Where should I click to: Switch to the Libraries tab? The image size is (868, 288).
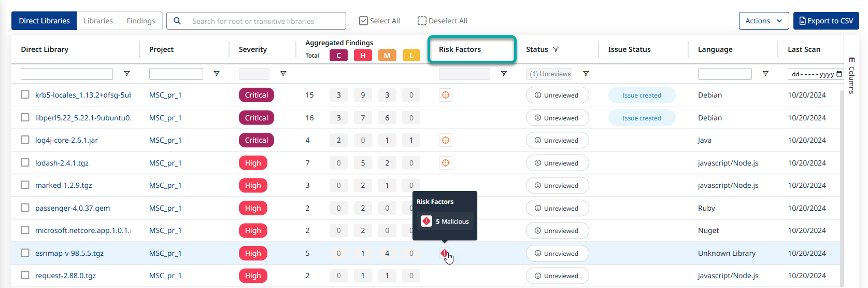[x=98, y=21]
